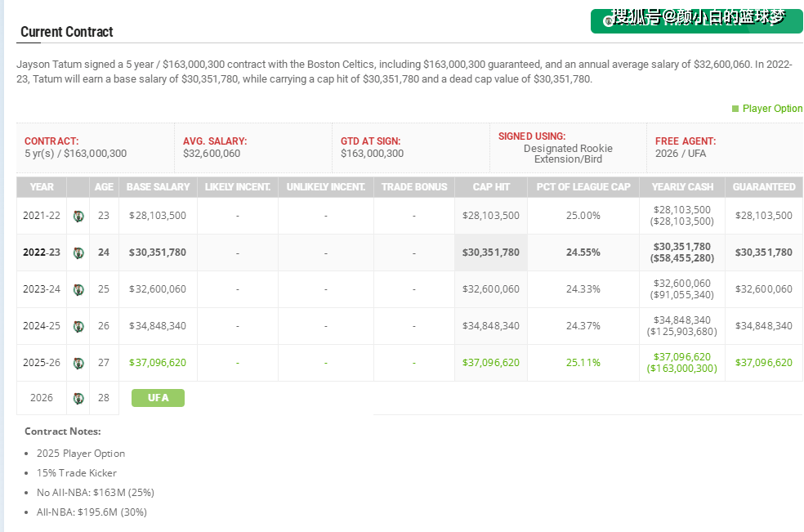
Task: Click guaranteed $34,848,340 in the 2024-25 row
Action: coord(763,326)
